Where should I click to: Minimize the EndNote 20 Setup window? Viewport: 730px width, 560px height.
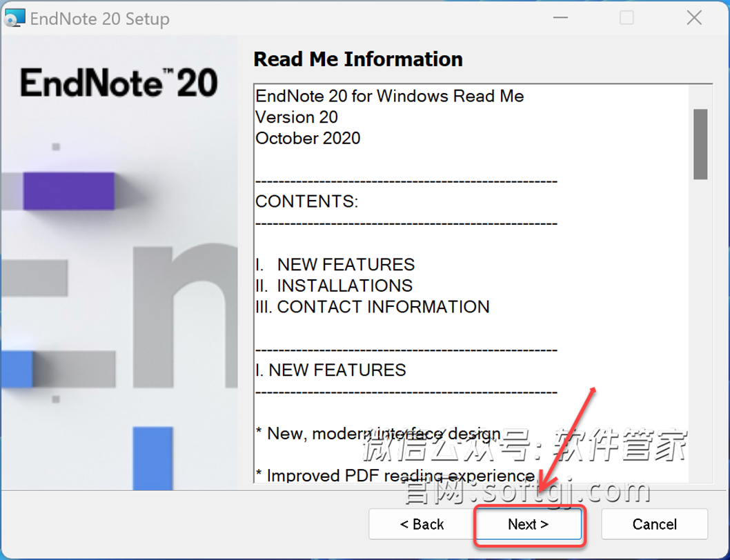pyautogui.click(x=560, y=18)
